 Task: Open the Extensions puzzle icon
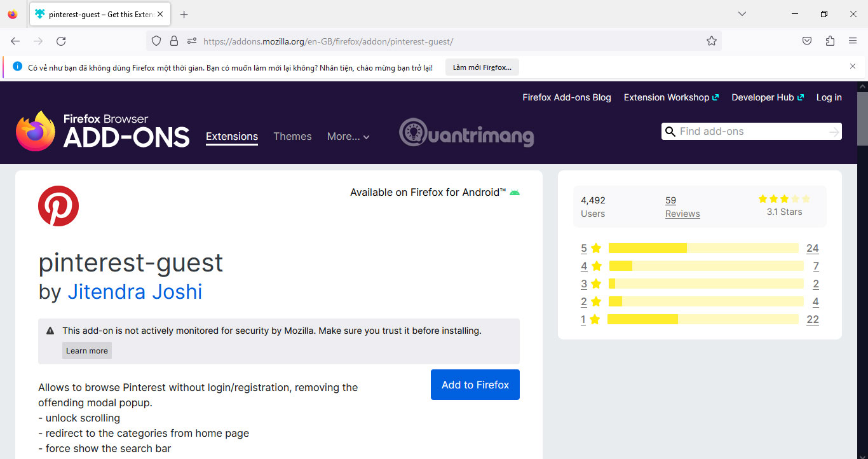[x=830, y=41]
